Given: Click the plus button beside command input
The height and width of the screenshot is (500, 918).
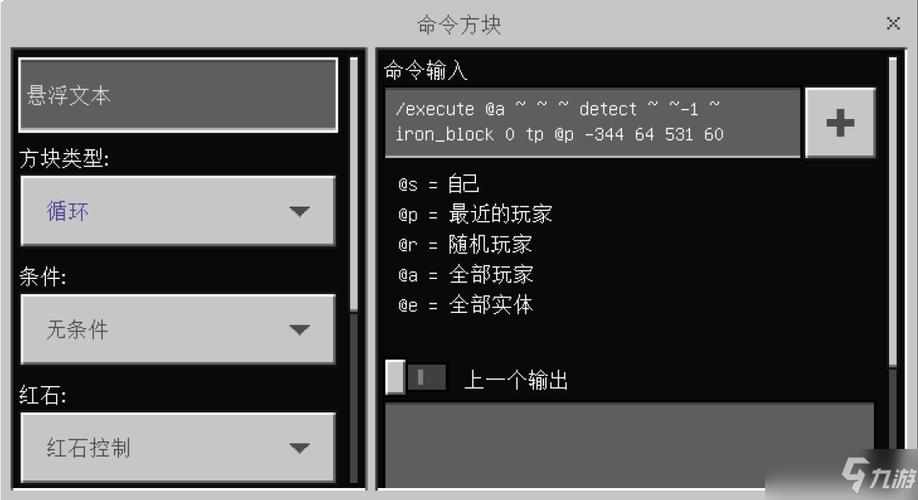Looking at the screenshot, I should pos(840,123).
